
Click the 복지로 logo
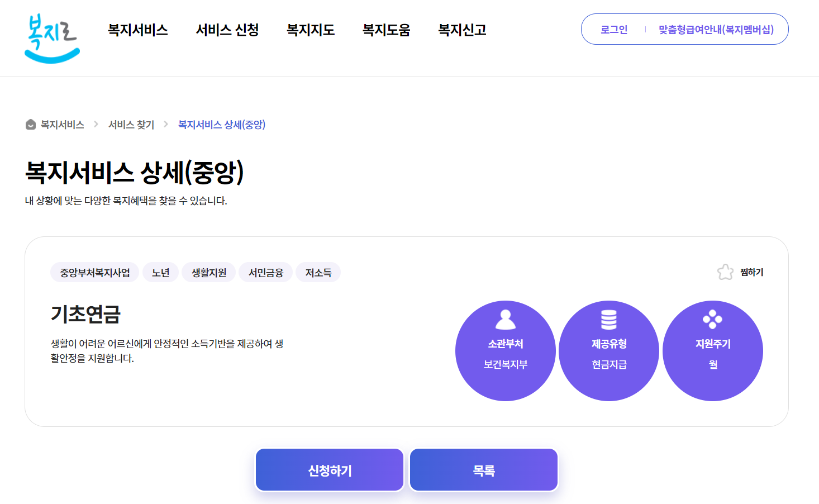tap(52, 38)
